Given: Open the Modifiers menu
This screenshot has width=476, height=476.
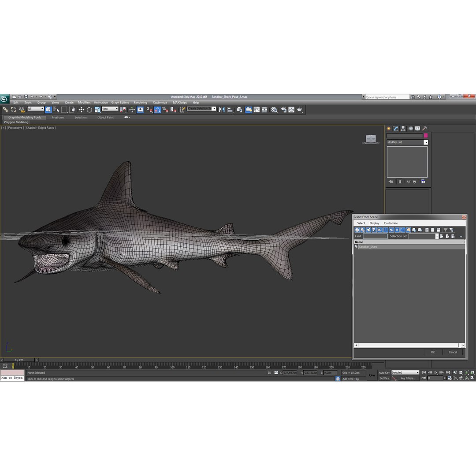Looking at the screenshot, I should tap(84, 103).
